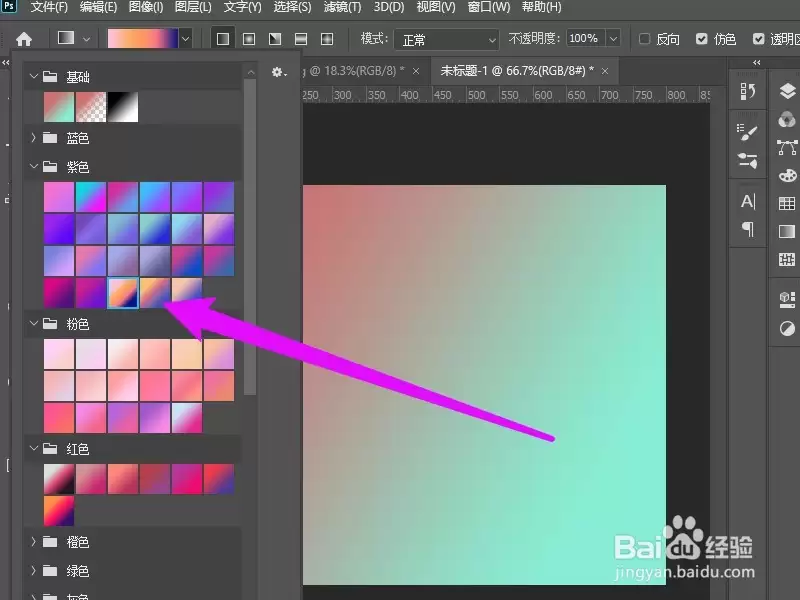Open the 文字(Y) menu
This screenshot has width=800, height=600.
pyautogui.click(x=242, y=7)
